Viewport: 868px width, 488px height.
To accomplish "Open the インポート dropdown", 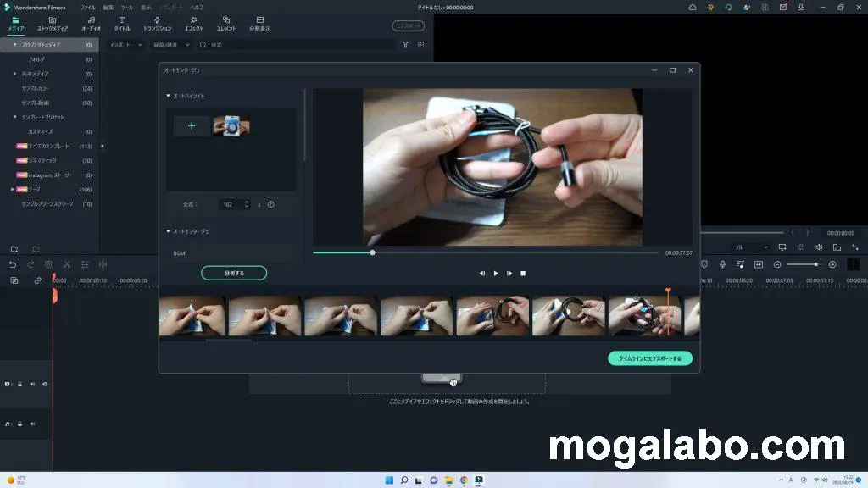I will [x=126, y=45].
